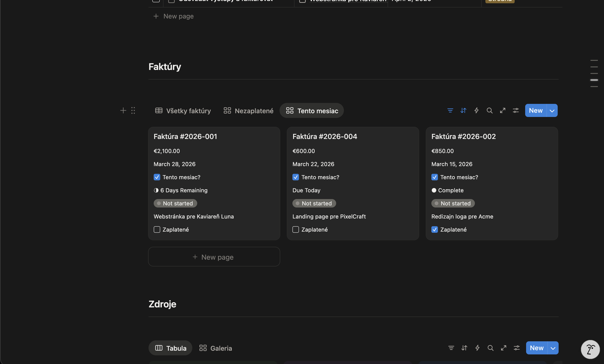
Task: Open Zdroje database in full page
Action: (x=503, y=348)
